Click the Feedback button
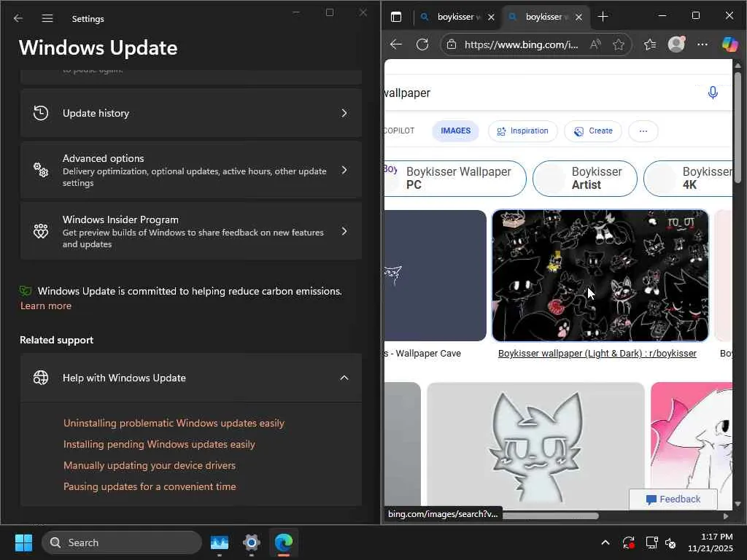 point(673,499)
